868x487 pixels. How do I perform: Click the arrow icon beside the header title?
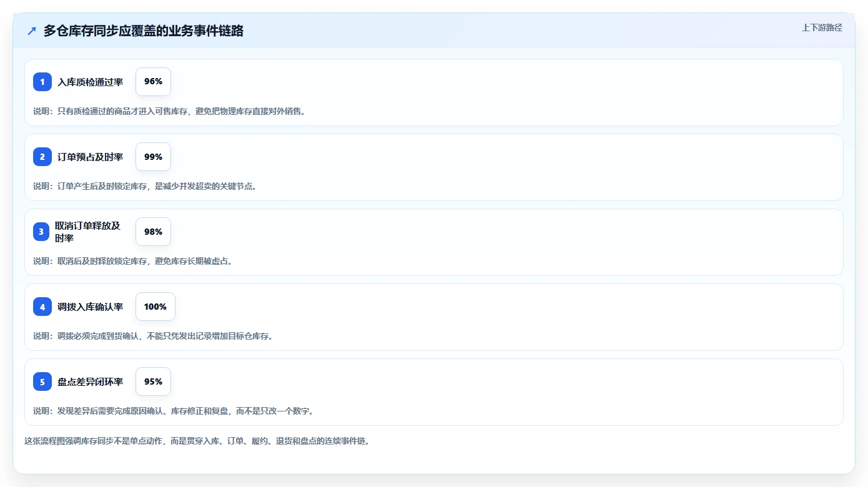(x=32, y=31)
